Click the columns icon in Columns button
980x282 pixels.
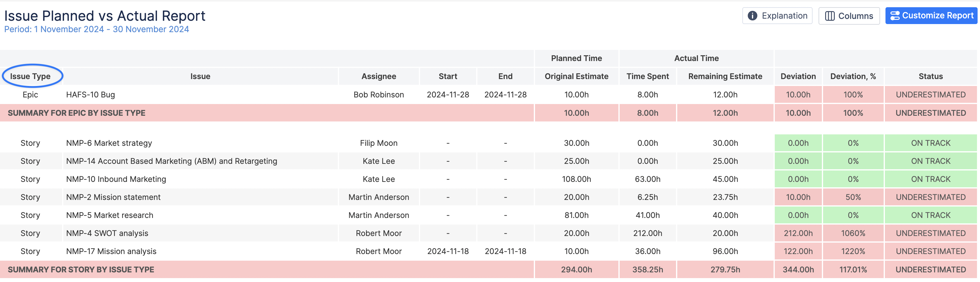(x=829, y=16)
